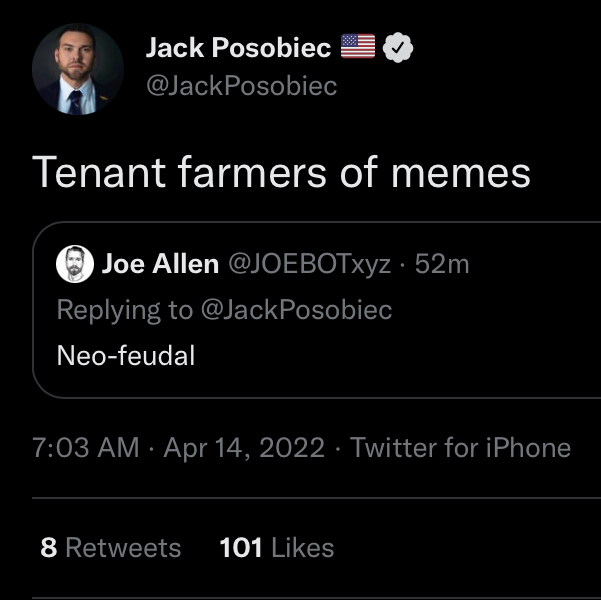Click the number 101 next to Likes
The image size is (601, 600).
coord(241,547)
